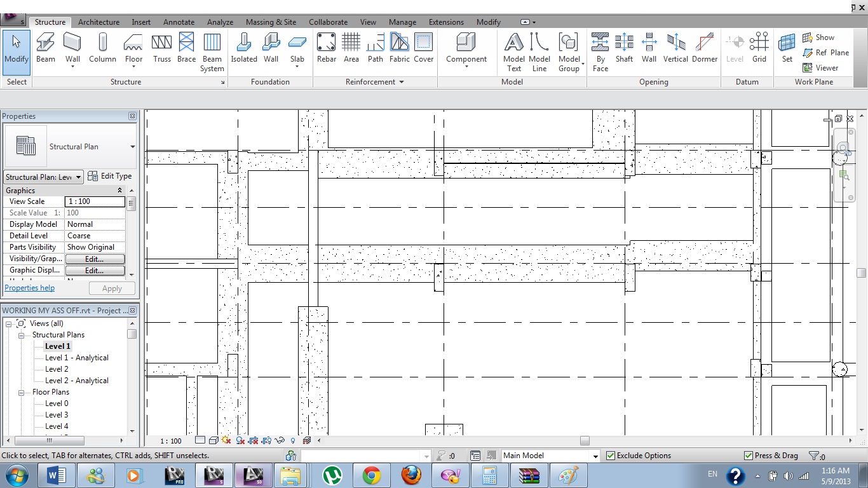Open the Shaft opening tool
This screenshot has height=488, width=868.
click(x=624, y=48)
